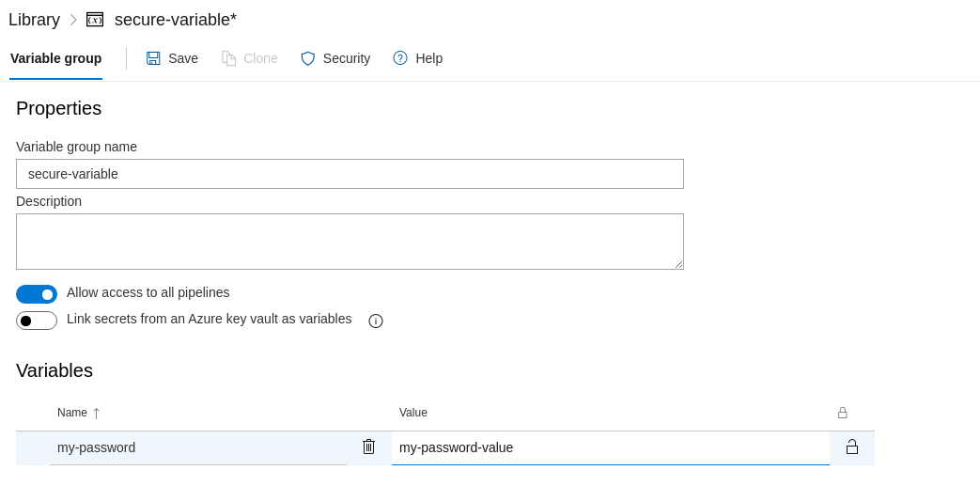Open the Variable group tab
Viewport: 980px width, 486px height.
55,58
